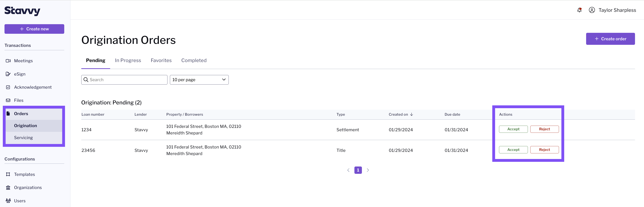Click the Property / Borrowers column header
Image resolution: width=644 pixels, height=207 pixels.
tap(185, 114)
